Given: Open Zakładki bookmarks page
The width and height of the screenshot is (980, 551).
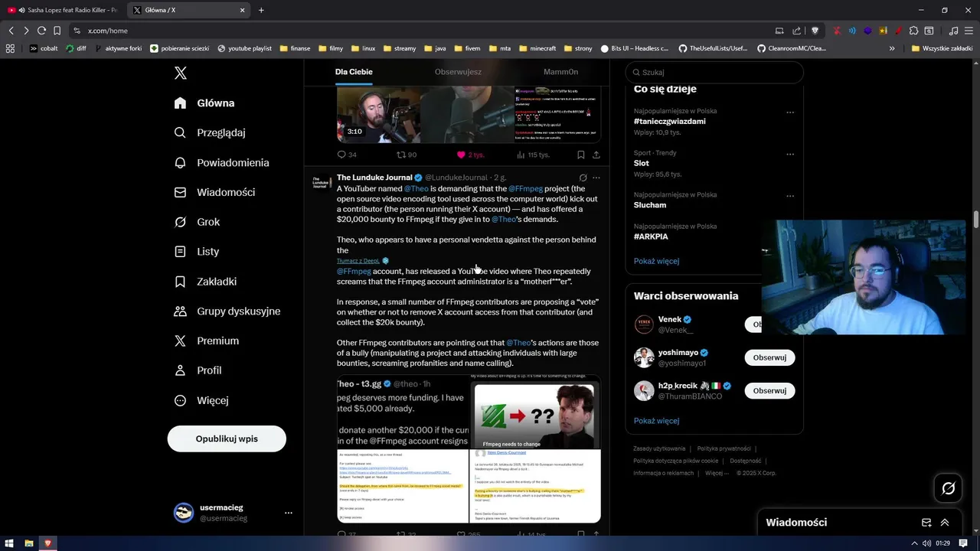Looking at the screenshot, I should [206, 282].
